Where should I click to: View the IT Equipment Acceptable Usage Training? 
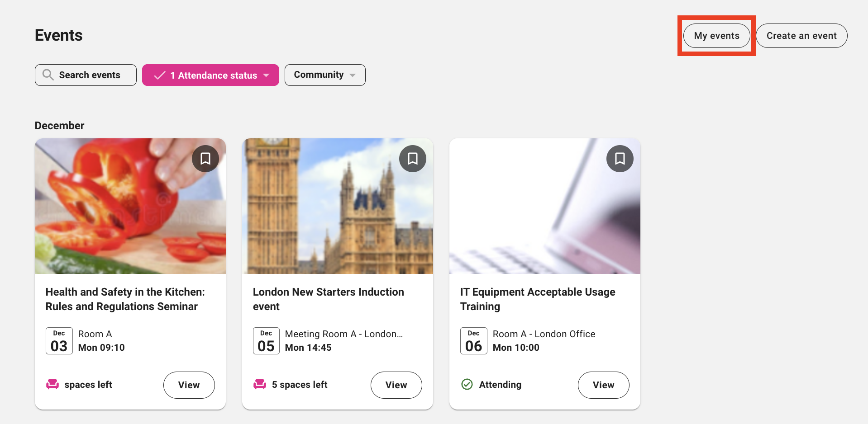[603, 385]
